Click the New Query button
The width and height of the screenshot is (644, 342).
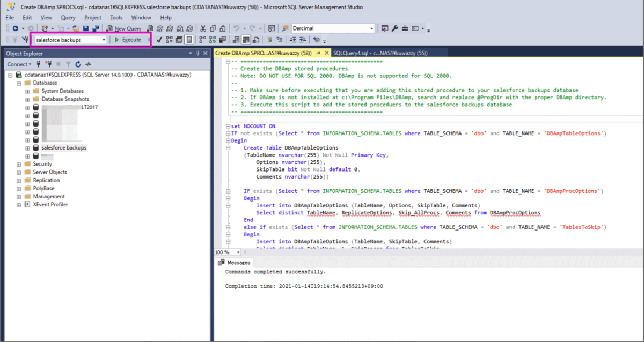point(123,28)
